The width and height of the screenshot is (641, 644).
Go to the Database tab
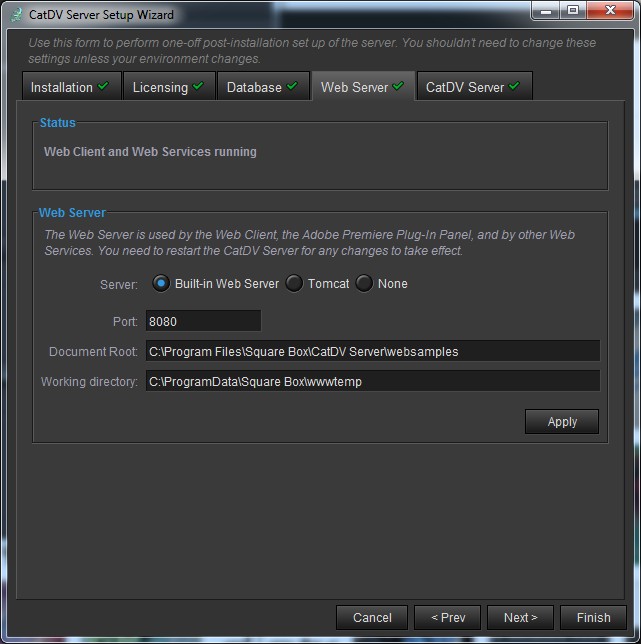coord(263,86)
